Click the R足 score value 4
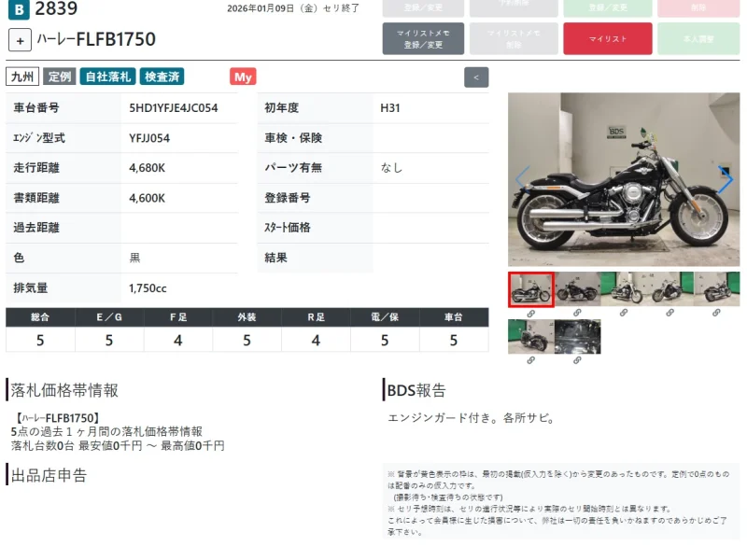The width and height of the screenshot is (747, 560). 316,340
